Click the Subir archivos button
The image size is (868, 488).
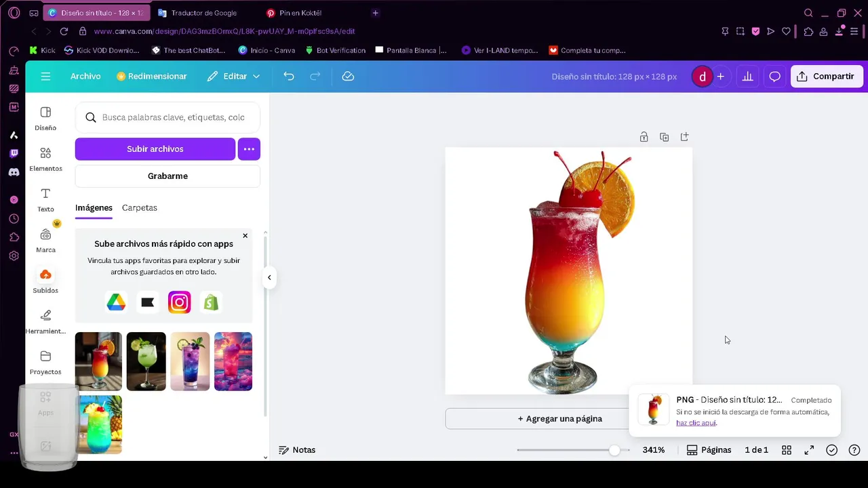point(155,149)
